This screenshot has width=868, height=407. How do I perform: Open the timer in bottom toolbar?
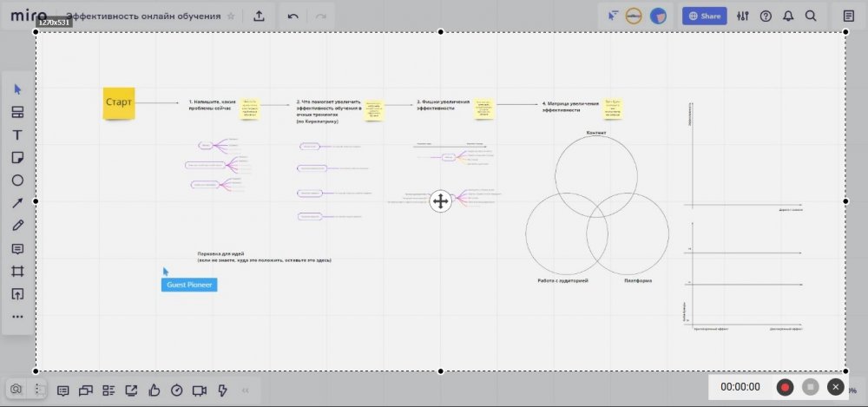[177, 391]
